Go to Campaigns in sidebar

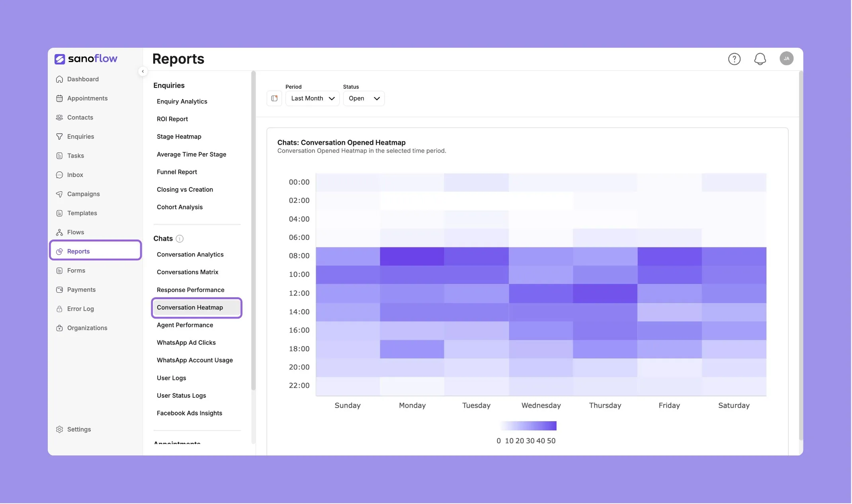tap(83, 194)
